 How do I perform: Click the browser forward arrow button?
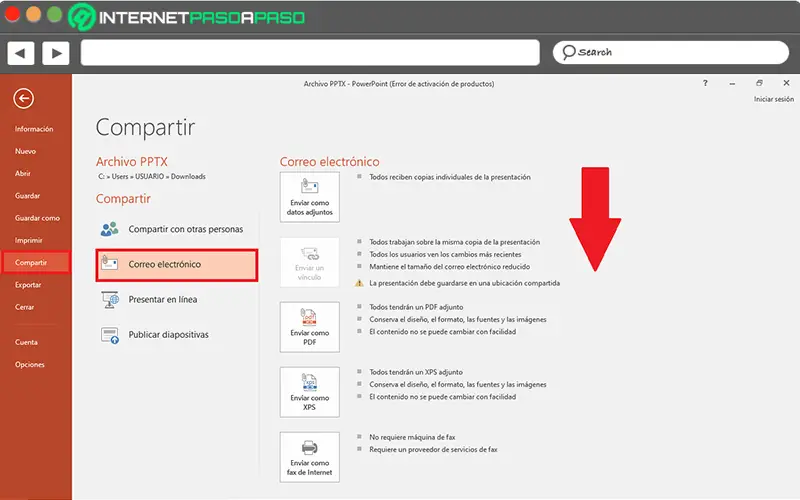coord(56,53)
